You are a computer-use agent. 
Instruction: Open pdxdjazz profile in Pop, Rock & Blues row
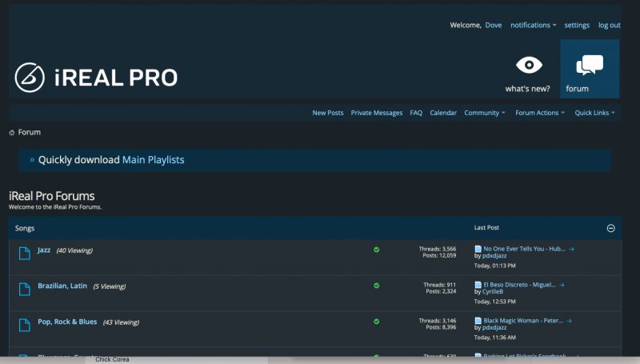click(494, 328)
